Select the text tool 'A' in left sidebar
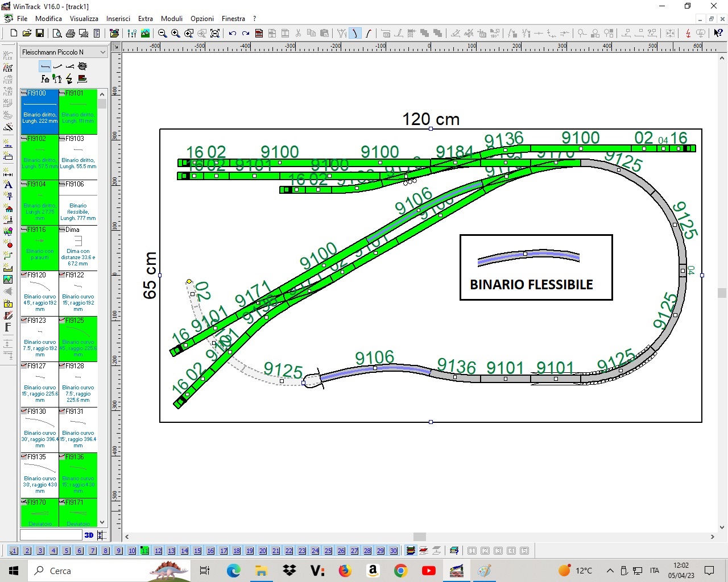This screenshot has height=582, width=728. [8, 185]
